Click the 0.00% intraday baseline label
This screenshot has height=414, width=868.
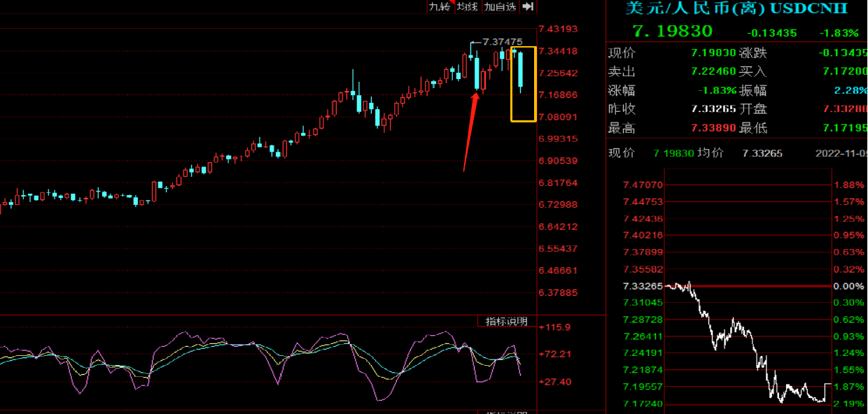[x=848, y=286]
